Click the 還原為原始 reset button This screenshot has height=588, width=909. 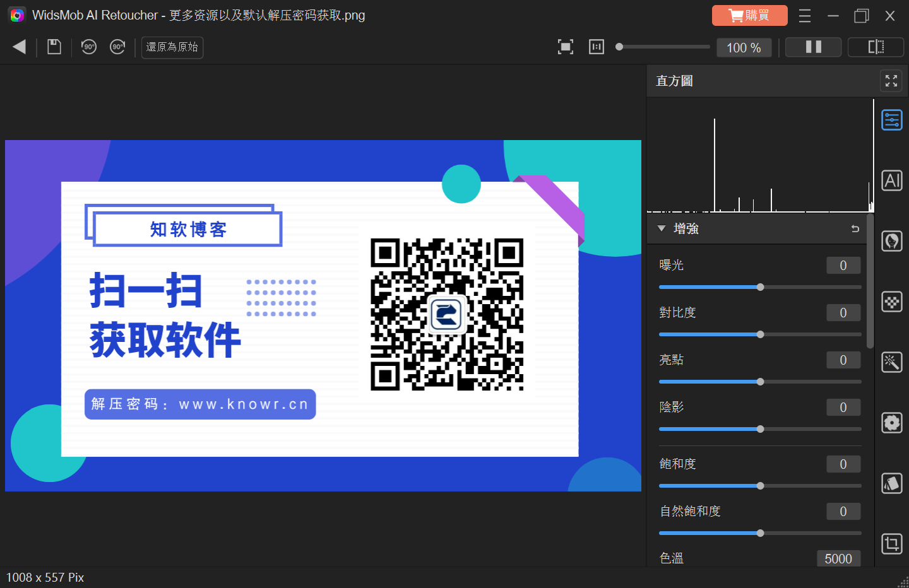click(x=172, y=47)
